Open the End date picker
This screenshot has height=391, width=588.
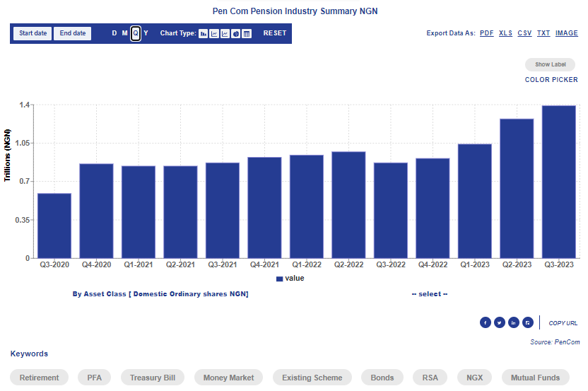72,33
